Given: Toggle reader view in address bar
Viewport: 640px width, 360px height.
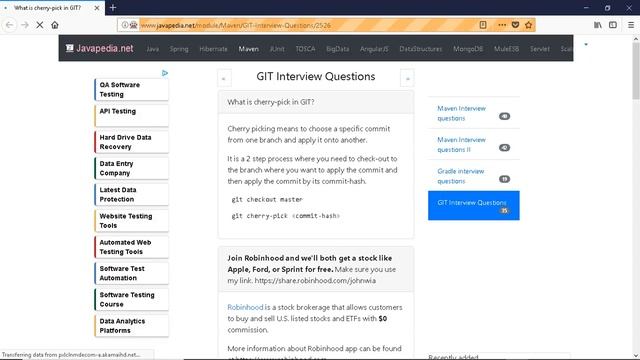Looking at the screenshot, I should tap(483, 25).
